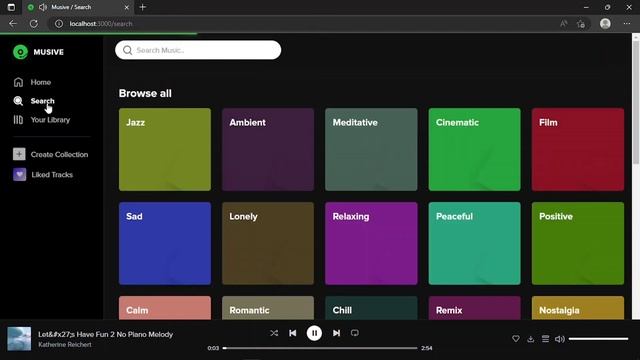Open the Meditative genre tile
The image size is (640, 360).
pyautogui.click(x=371, y=149)
